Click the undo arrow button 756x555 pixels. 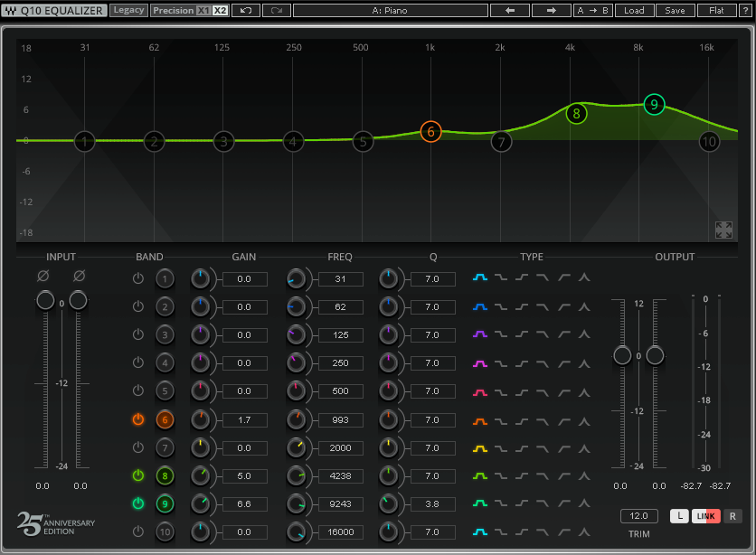point(246,10)
